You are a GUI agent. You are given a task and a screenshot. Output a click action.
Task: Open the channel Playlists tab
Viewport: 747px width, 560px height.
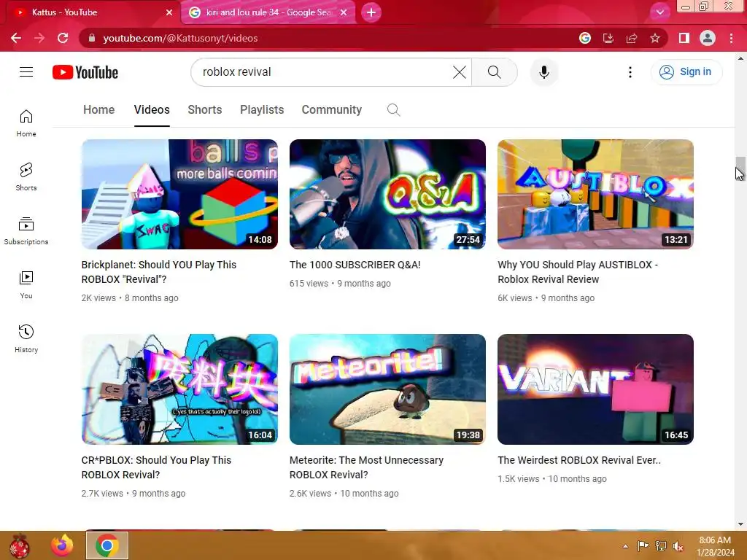pos(262,109)
